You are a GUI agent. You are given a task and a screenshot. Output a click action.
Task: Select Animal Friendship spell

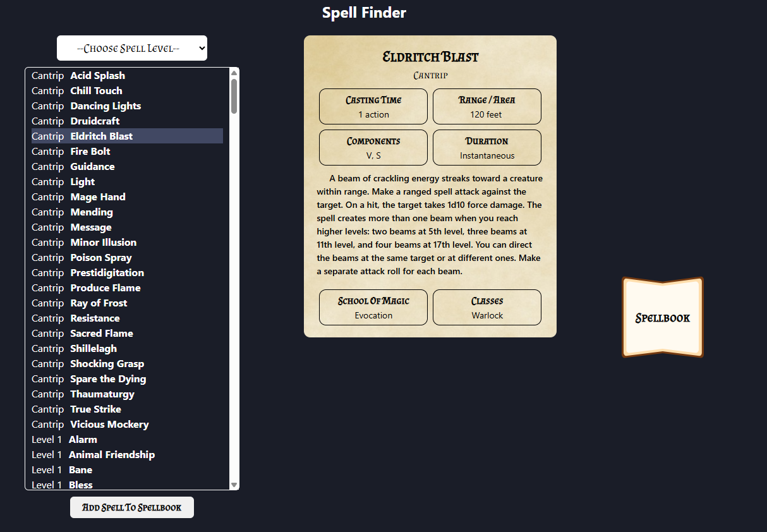pos(111,455)
